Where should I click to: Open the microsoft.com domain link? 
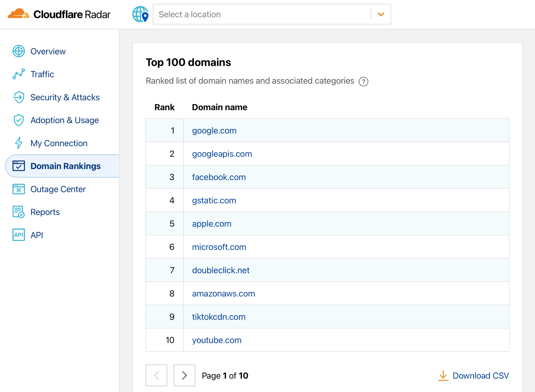[x=219, y=247]
